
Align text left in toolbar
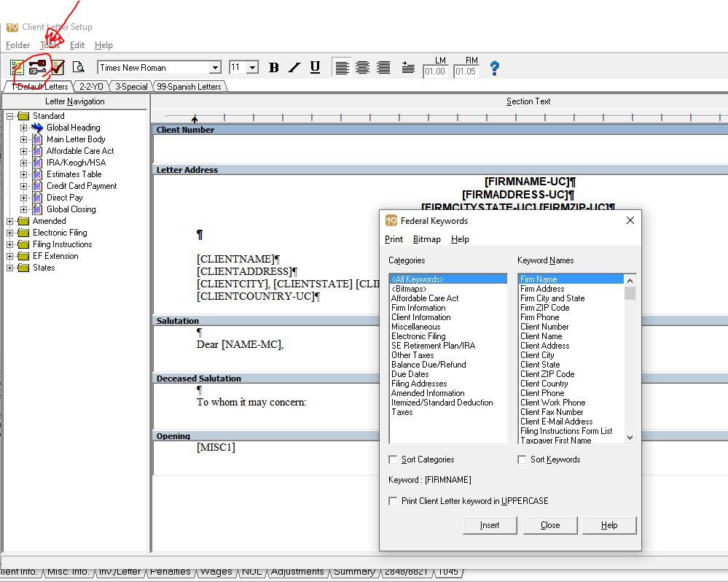[342, 68]
